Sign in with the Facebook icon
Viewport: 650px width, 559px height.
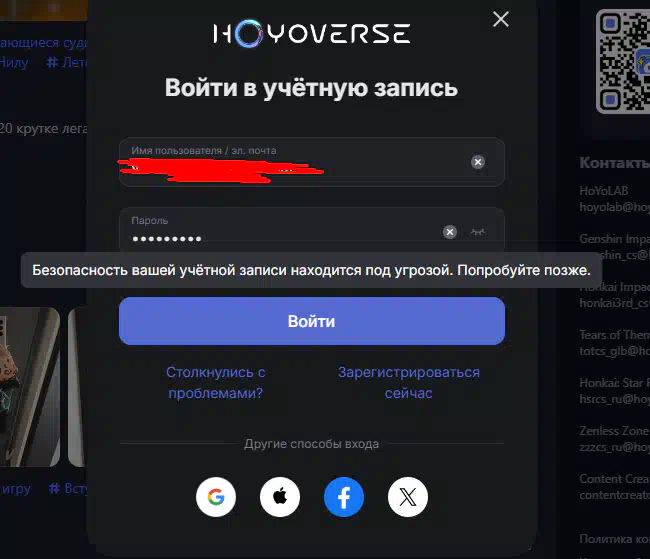coord(344,496)
